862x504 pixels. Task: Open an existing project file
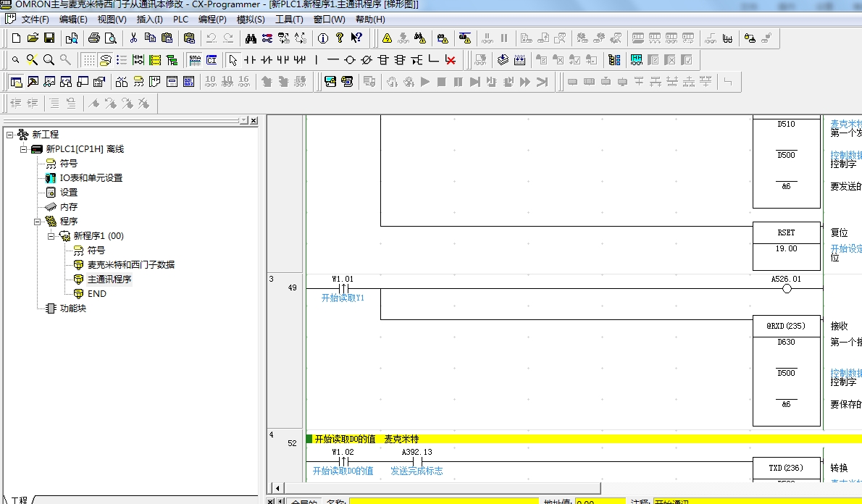[x=33, y=38]
